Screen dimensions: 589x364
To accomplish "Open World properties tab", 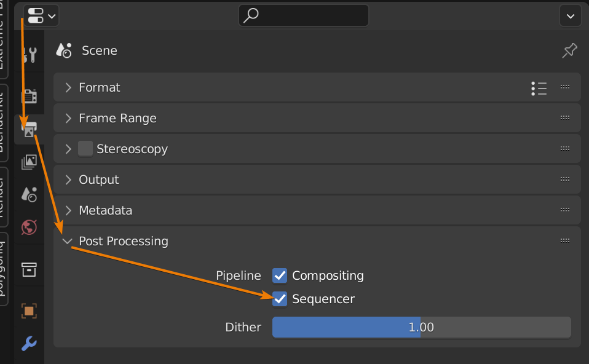I will click(x=29, y=228).
